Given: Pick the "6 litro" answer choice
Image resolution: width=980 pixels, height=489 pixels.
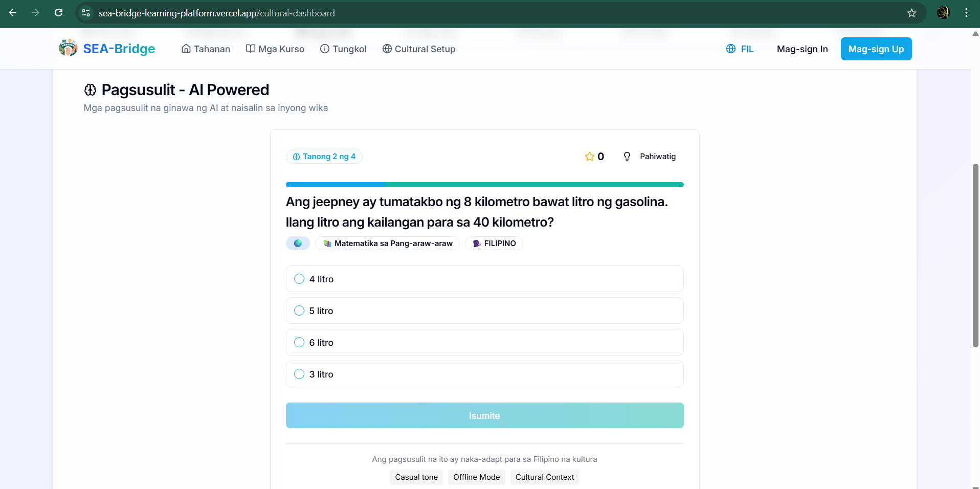Looking at the screenshot, I should 299,342.
